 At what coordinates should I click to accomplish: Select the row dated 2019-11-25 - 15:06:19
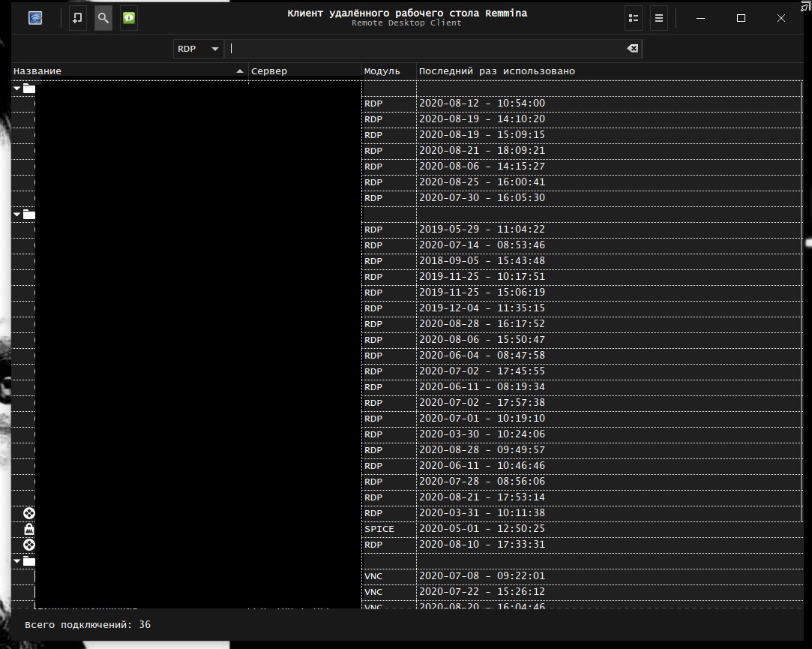pyautogui.click(x=407, y=293)
